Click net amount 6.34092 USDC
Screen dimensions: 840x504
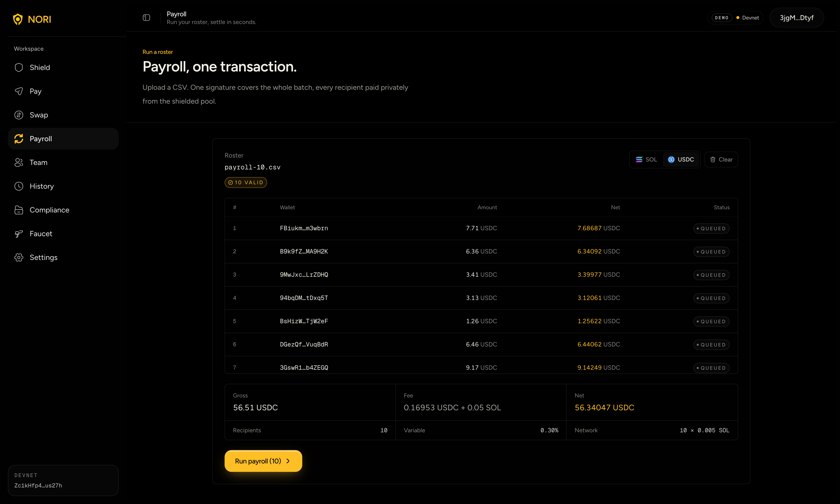(599, 252)
